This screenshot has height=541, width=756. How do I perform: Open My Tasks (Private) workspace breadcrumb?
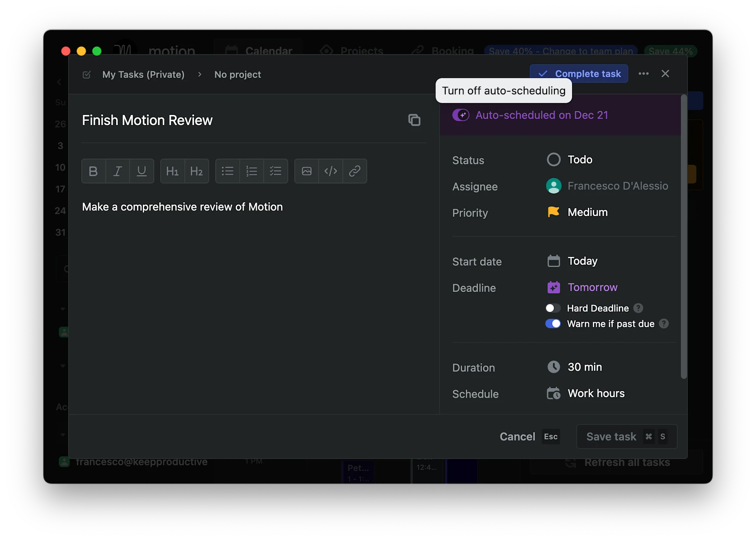click(x=143, y=74)
